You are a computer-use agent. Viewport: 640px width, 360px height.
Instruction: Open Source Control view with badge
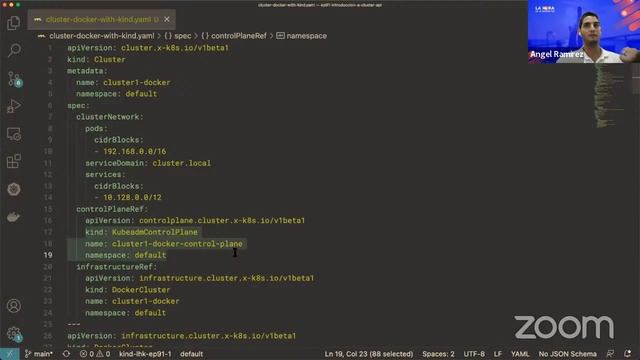[14, 79]
